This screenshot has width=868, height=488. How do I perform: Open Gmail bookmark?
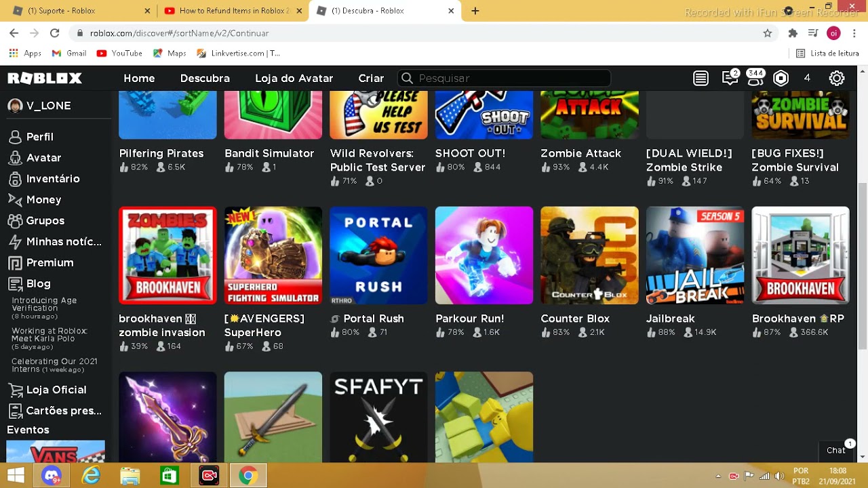69,54
